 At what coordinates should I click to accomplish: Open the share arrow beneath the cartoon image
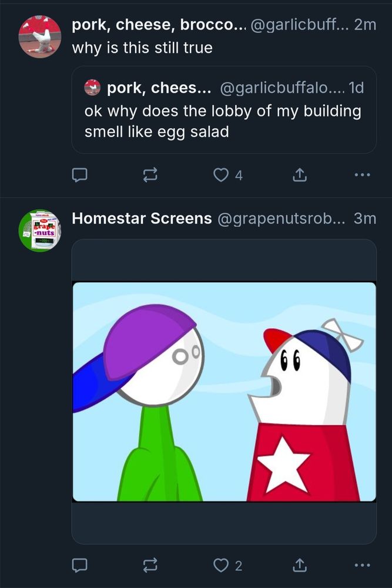pyautogui.click(x=300, y=566)
